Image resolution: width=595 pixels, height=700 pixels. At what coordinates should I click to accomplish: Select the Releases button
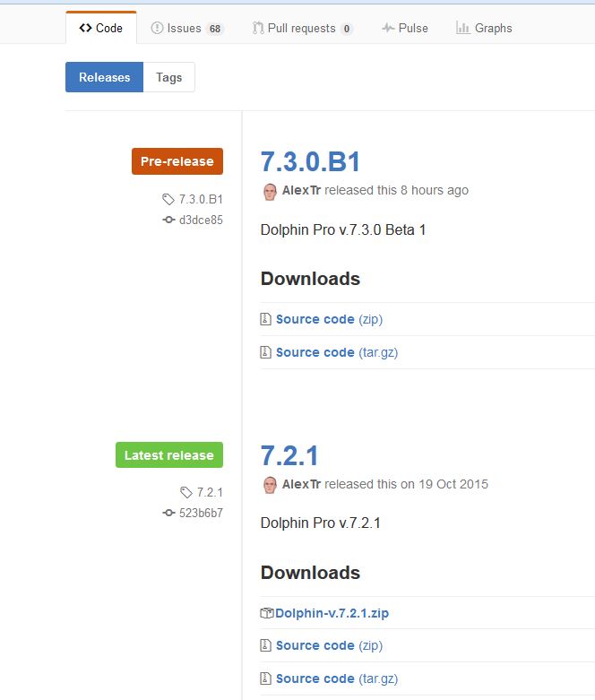(x=104, y=77)
